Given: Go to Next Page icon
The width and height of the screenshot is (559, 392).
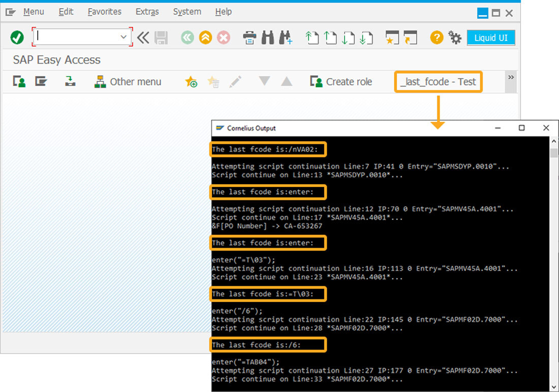Looking at the screenshot, I should [348, 38].
